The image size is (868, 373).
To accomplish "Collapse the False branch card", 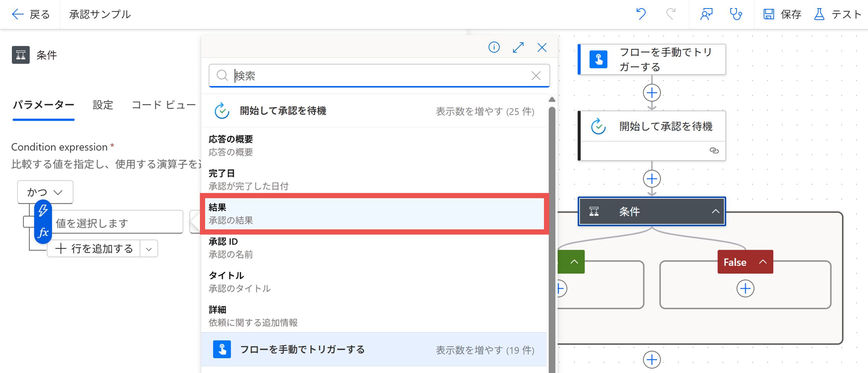I will point(763,262).
